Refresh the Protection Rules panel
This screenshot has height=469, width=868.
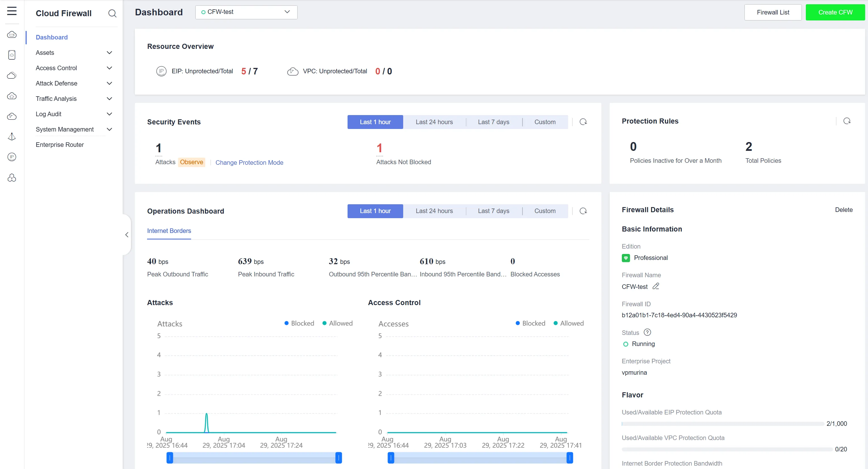coord(847,121)
